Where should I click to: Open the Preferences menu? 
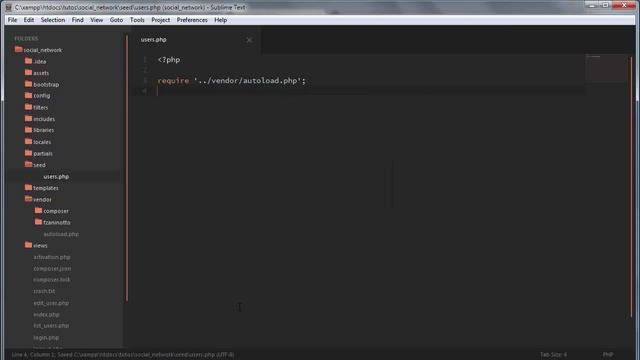[x=192, y=20]
